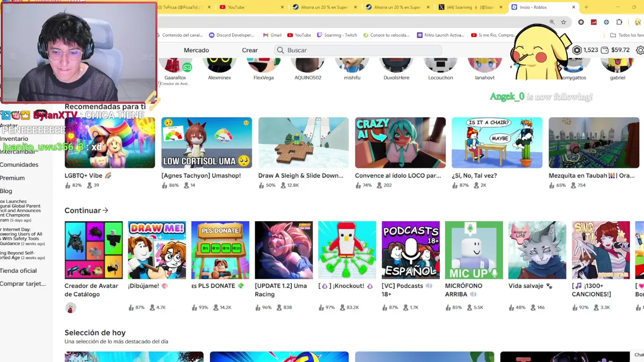This screenshot has height=362, width=644.
Task: Open ¿Sí, No, Tal vez? game thumbnail
Action: pos(497,143)
